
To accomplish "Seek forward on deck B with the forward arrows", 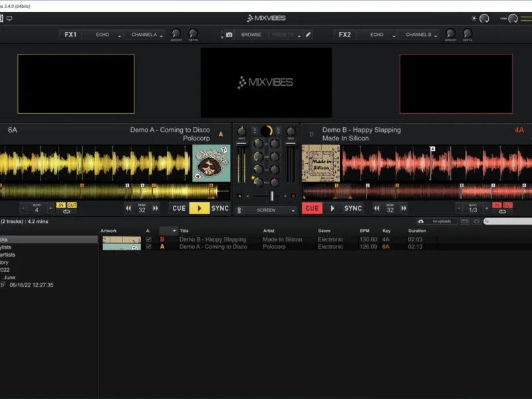I will click(x=404, y=208).
